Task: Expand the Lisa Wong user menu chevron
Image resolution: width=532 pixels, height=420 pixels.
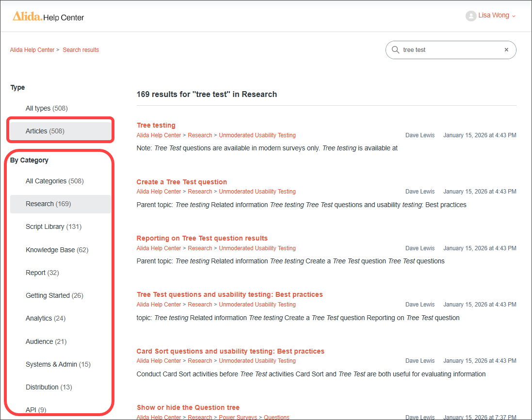Action: (514, 16)
